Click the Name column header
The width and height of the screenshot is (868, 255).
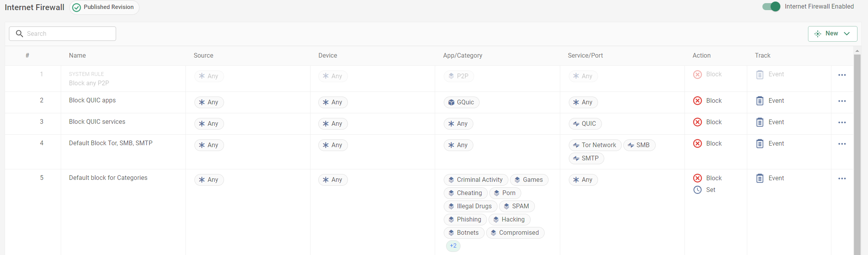tap(78, 56)
